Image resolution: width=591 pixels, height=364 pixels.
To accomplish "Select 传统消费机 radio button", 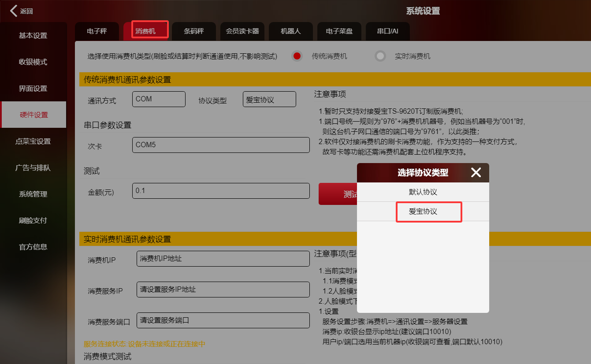I will 297,56.
